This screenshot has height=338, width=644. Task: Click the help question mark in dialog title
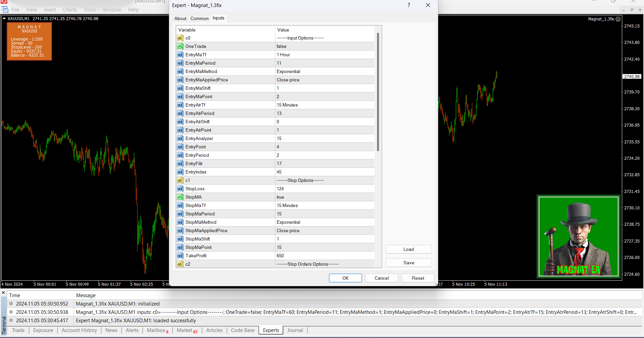pos(409,5)
